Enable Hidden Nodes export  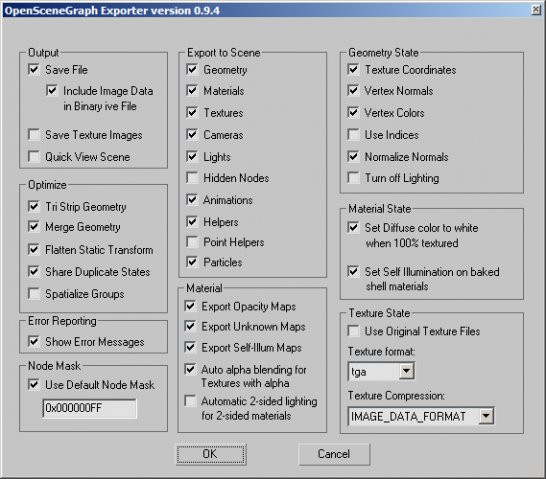(192, 178)
